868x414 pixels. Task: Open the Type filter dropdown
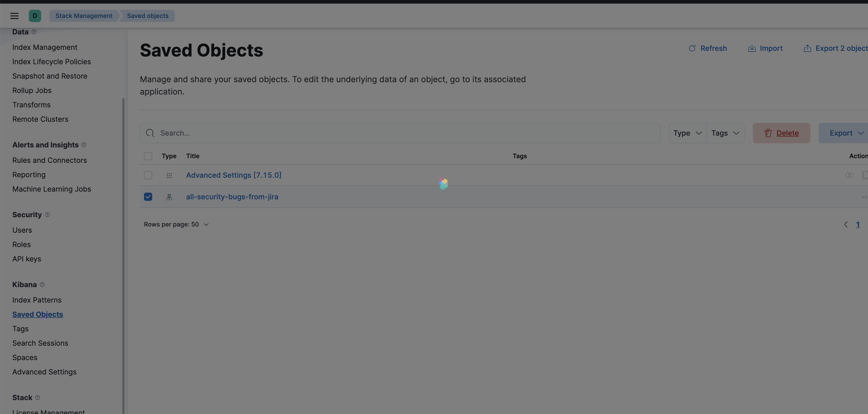(688, 133)
